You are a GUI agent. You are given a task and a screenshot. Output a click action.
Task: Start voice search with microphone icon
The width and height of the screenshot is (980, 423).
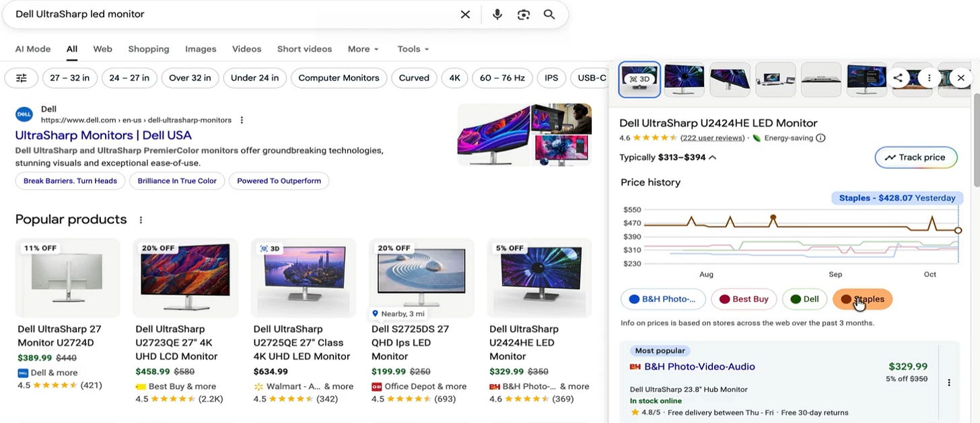pyautogui.click(x=497, y=14)
